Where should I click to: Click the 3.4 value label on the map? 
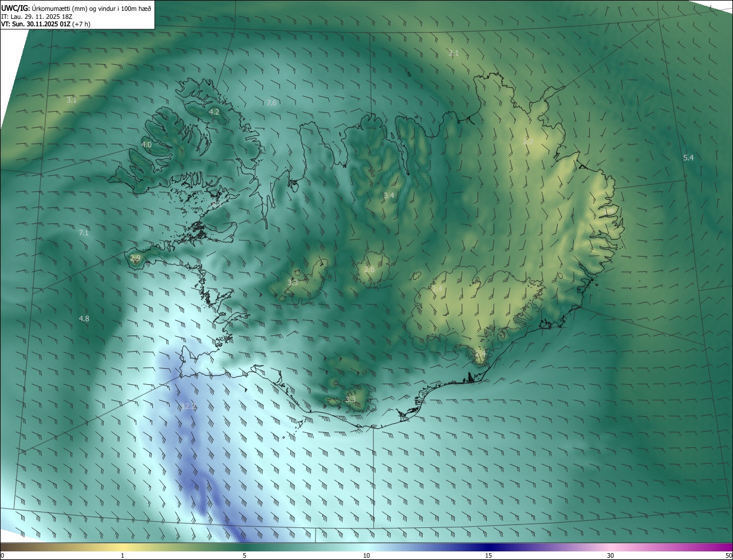(389, 196)
